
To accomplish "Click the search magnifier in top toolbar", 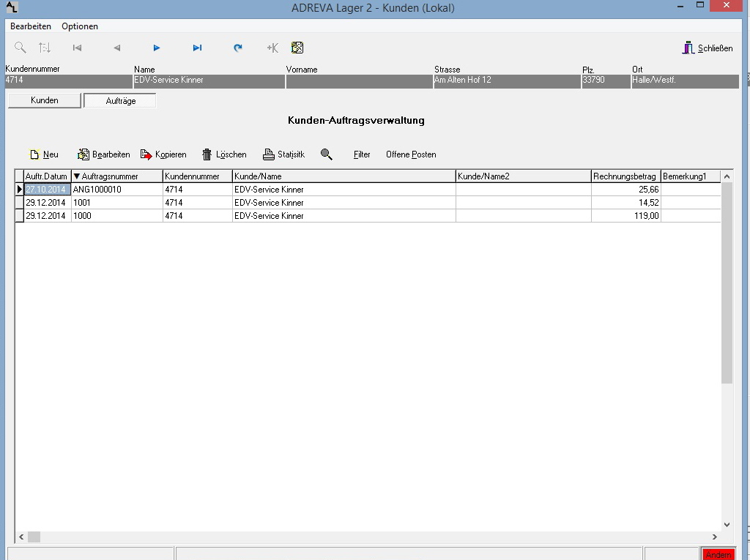I will point(20,48).
